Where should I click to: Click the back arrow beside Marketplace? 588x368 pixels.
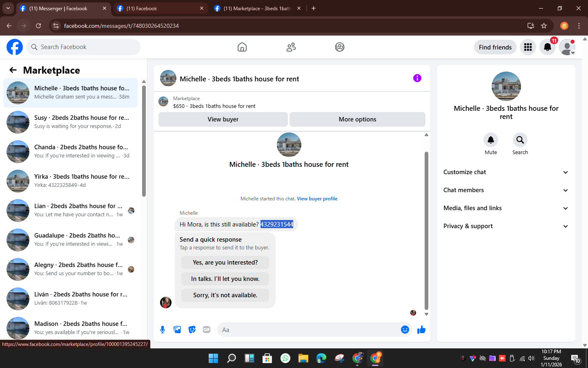(13, 70)
